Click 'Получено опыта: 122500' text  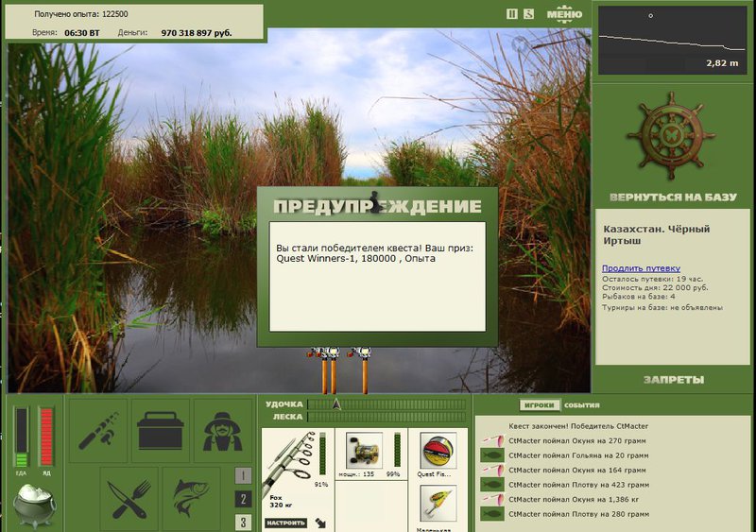click(x=81, y=14)
